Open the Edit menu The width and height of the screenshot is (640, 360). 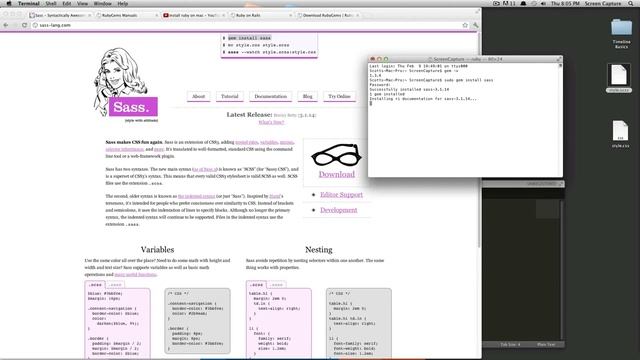click(x=67, y=4)
